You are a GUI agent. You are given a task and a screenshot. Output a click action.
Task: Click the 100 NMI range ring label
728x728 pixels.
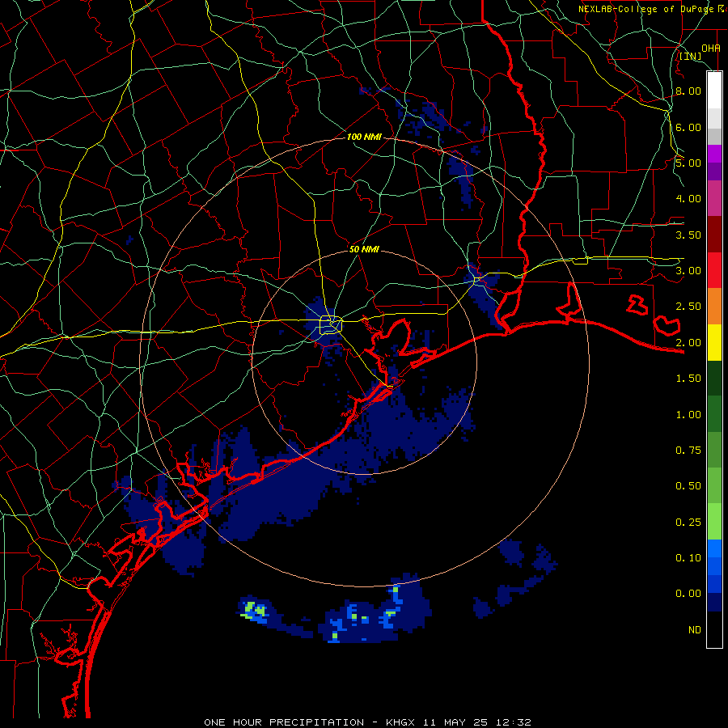[x=365, y=137]
